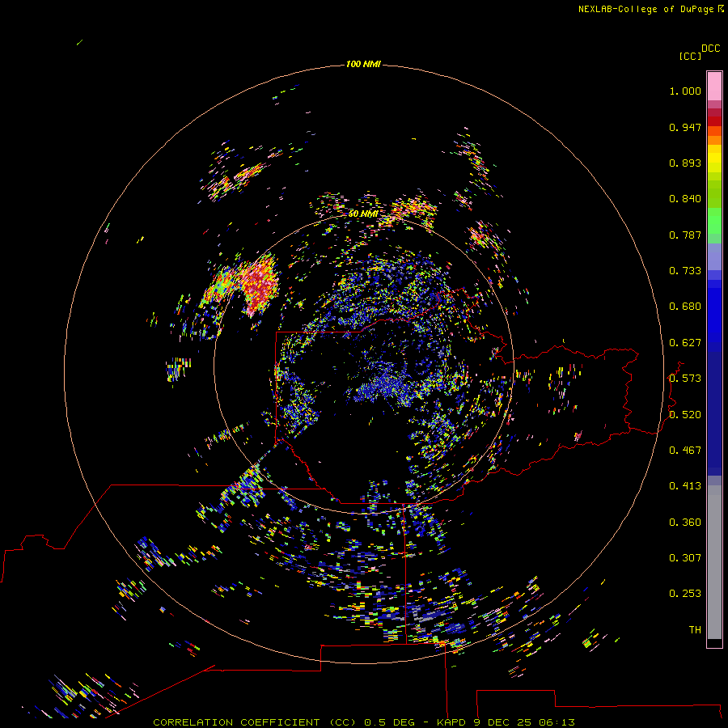This screenshot has height=728, width=728.
Task: Click the Correlation Coefficient caption at bottom
Action: point(364,722)
